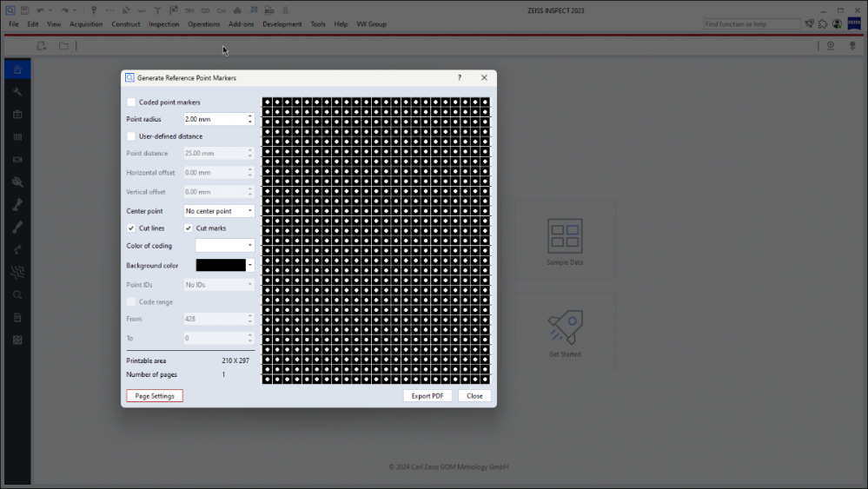
Task: Click the Close button in dialog
Action: tap(474, 396)
